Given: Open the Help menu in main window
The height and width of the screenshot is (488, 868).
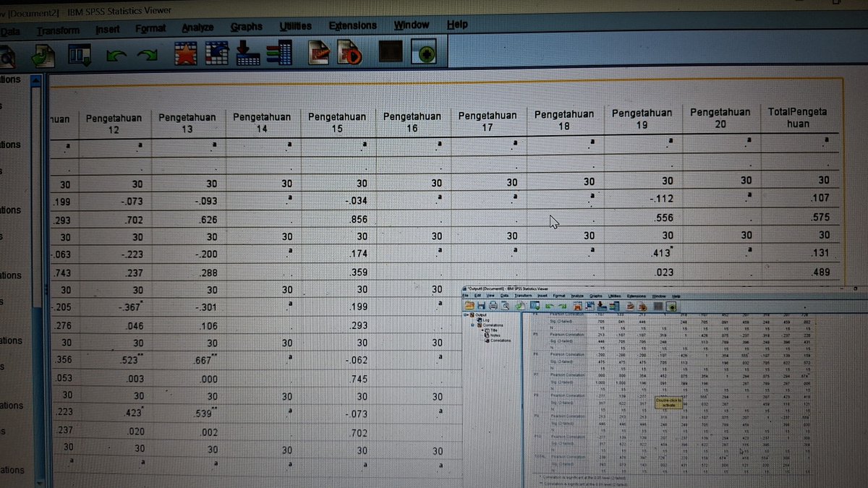Looking at the screenshot, I should coord(457,25).
